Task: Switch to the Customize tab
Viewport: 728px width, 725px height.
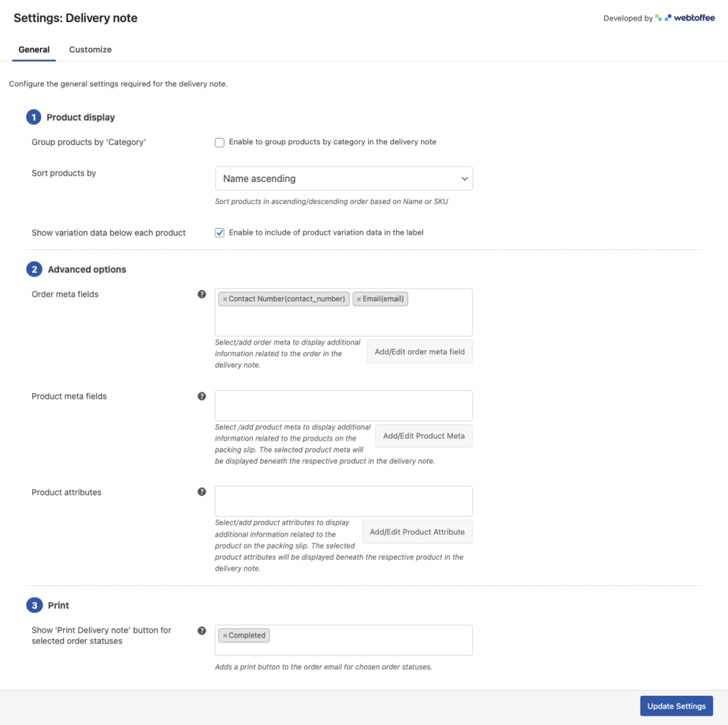Action: tap(90, 50)
